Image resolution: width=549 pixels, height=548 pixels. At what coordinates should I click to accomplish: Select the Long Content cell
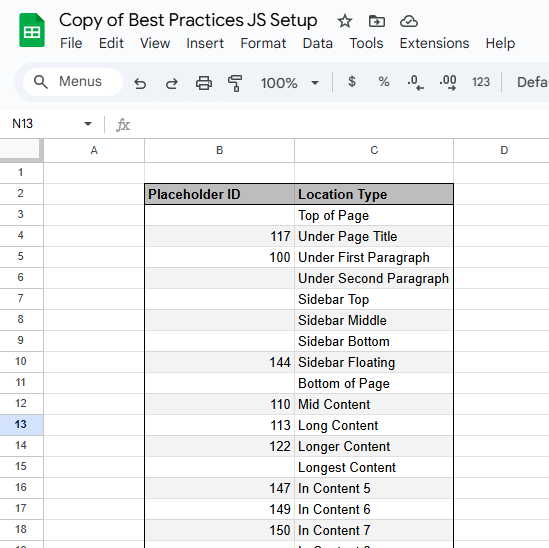(x=374, y=425)
